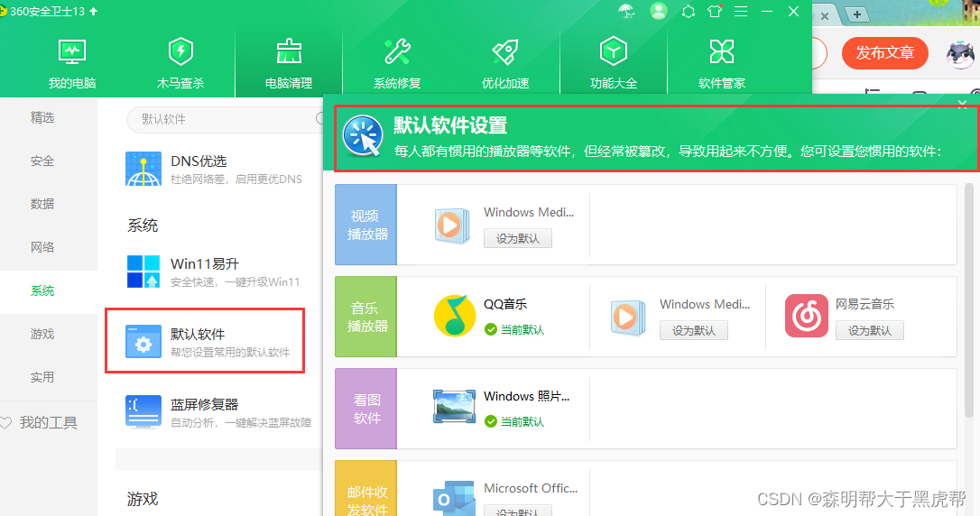Open 蓝屏修复器 tool

point(218,411)
